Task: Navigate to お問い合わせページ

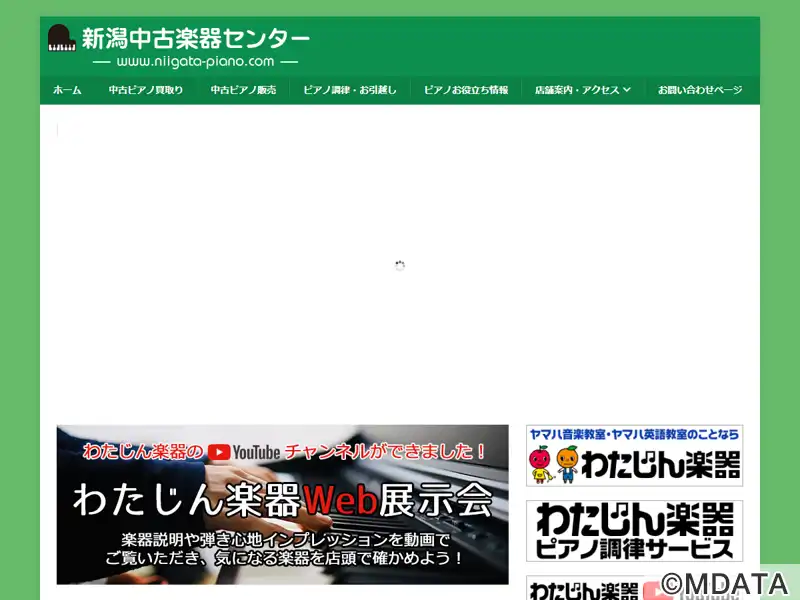Action: click(x=700, y=90)
